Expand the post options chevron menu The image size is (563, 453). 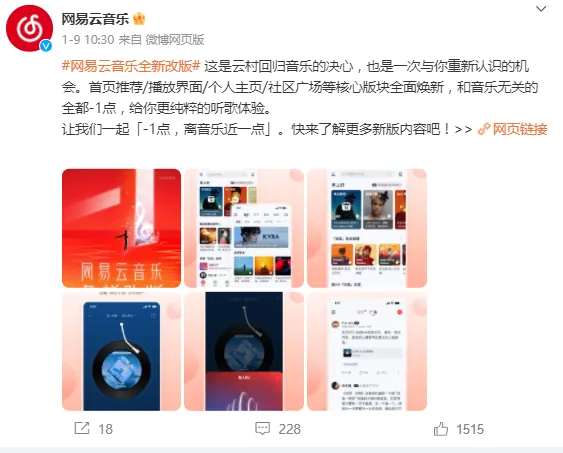pyautogui.click(x=541, y=9)
